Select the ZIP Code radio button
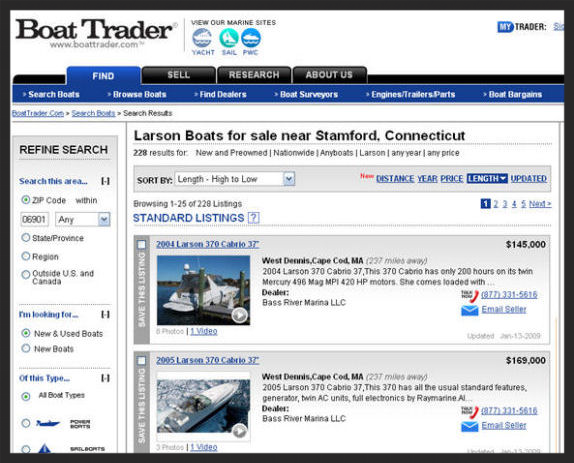This screenshot has height=463, width=574. (x=26, y=200)
